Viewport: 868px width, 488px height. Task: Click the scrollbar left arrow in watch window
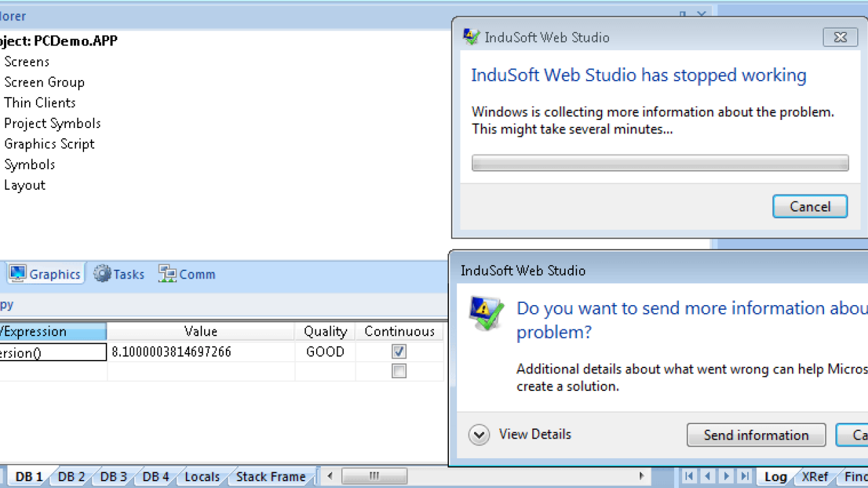point(329,476)
